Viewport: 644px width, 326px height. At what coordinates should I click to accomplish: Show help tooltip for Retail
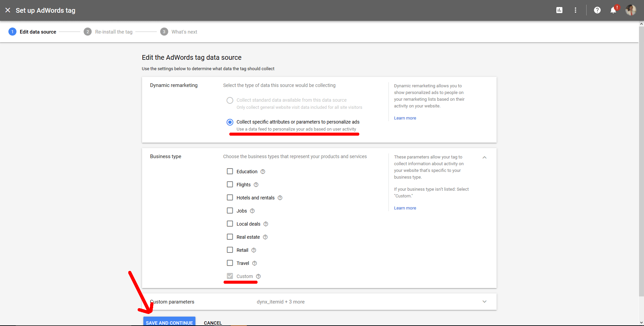click(x=254, y=250)
